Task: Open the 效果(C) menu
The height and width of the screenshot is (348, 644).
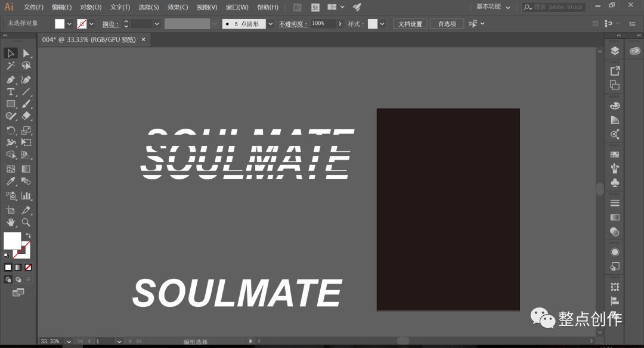Action: pyautogui.click(x=178, y=7)
